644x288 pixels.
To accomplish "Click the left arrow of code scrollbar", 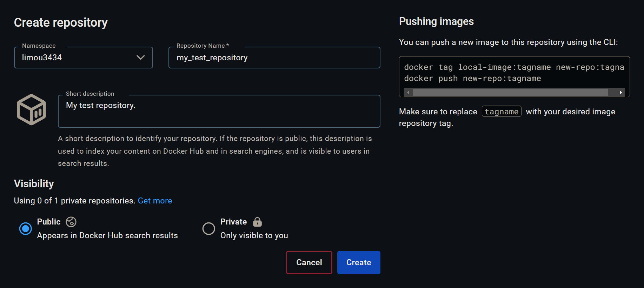I will pos(408,92).
